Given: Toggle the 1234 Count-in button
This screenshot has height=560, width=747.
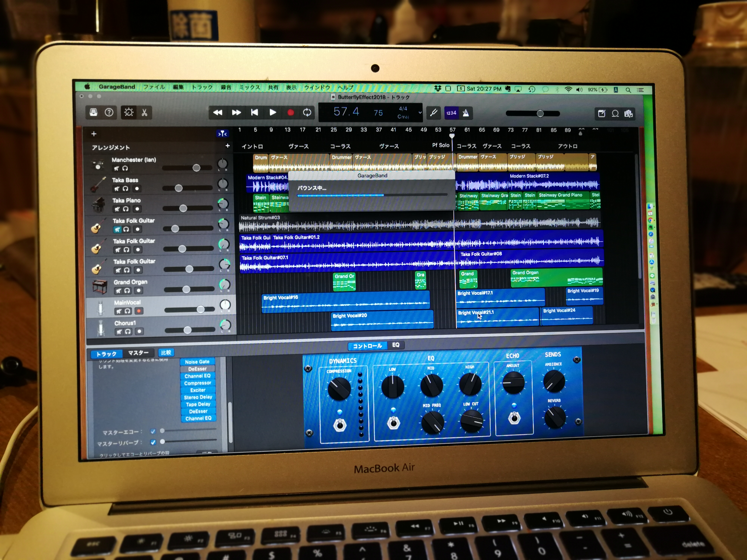Looking at the screenshot, I should coord(451,113).
